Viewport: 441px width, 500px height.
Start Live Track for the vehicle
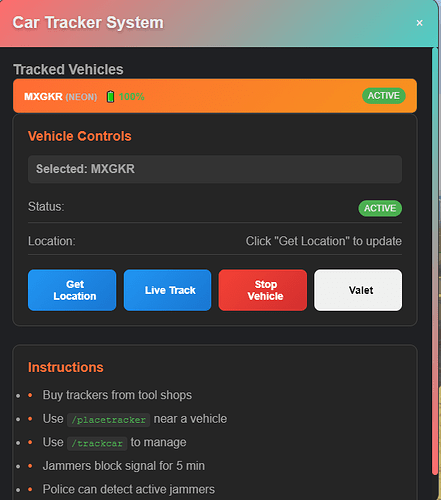point(167,290)
